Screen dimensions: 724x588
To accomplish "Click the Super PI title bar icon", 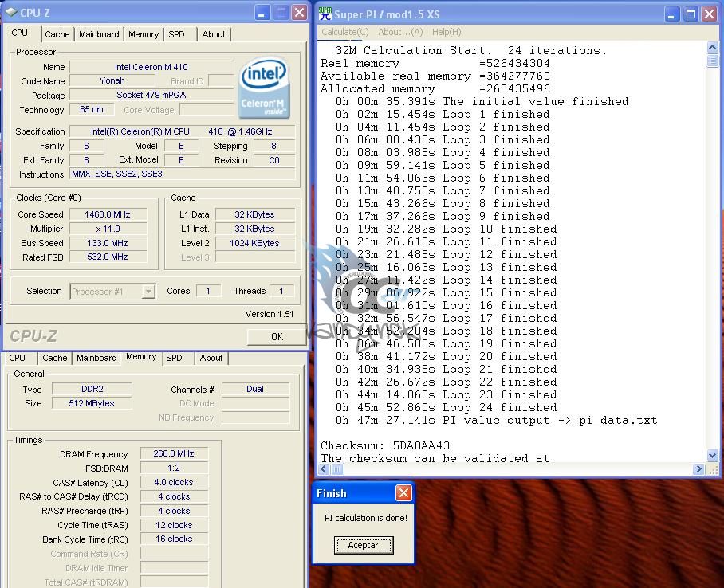I will [x=325, y=14].
